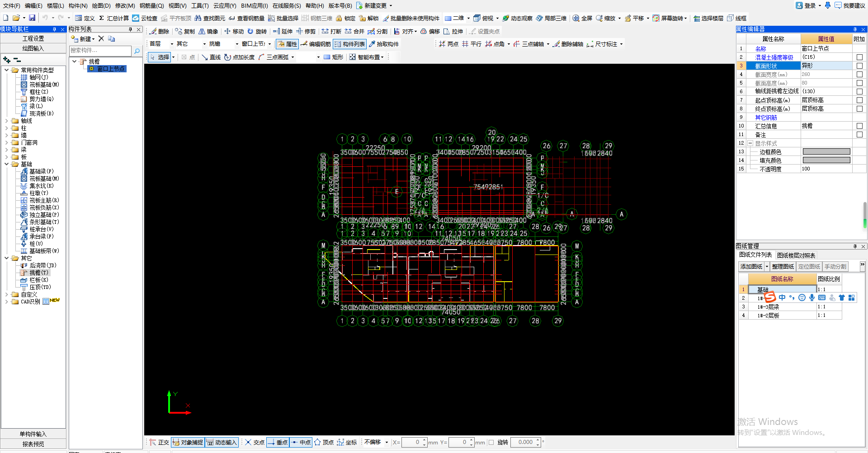The width and height of the screenshot is (868, 453).
Task: Toggle 正交 orthogonal mode
Action: (159, 442)
